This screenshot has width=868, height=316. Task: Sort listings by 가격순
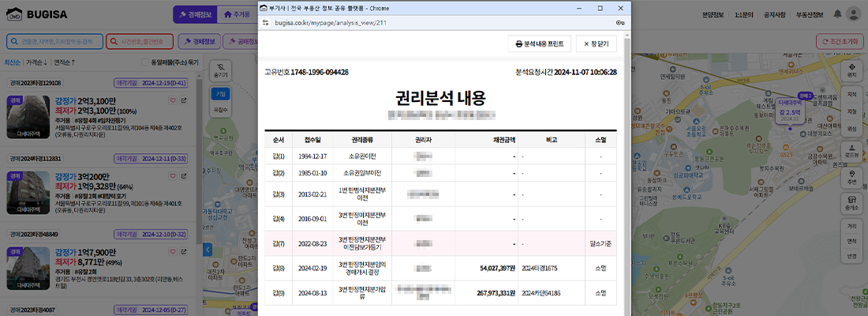tap(36, 62)
